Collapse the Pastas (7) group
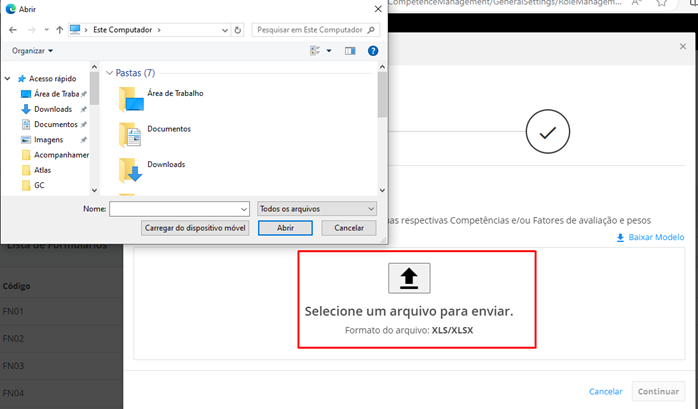Screen dimensions: 698x409 [109, 73]
